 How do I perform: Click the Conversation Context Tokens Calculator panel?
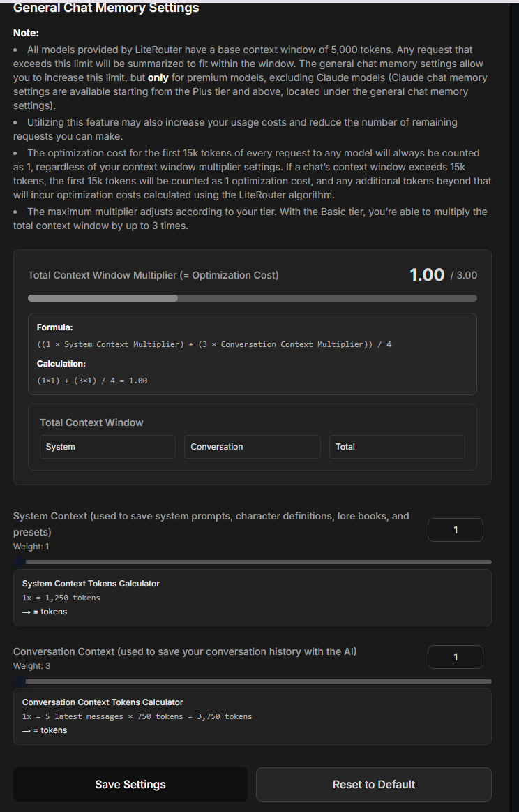pyautogui.click(x=251, y=716)
